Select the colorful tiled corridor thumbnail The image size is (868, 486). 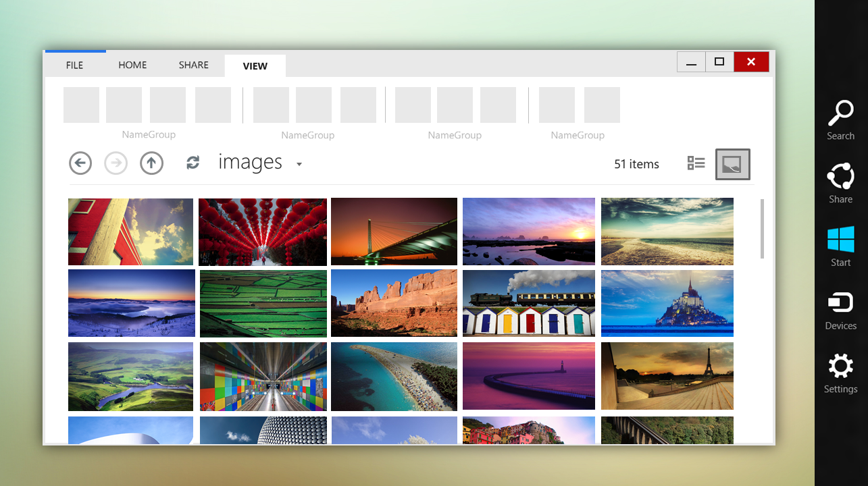(x=263, y=377)
